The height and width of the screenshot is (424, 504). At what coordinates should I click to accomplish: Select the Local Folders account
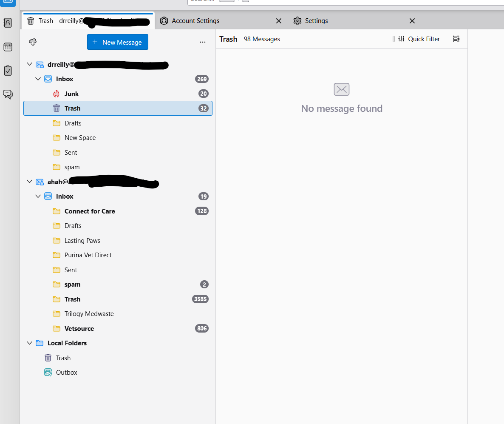coord(118,343)
